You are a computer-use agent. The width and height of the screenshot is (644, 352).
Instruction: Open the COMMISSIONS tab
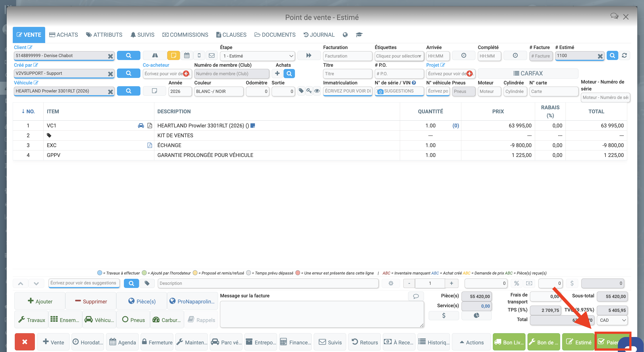[185, 35]
